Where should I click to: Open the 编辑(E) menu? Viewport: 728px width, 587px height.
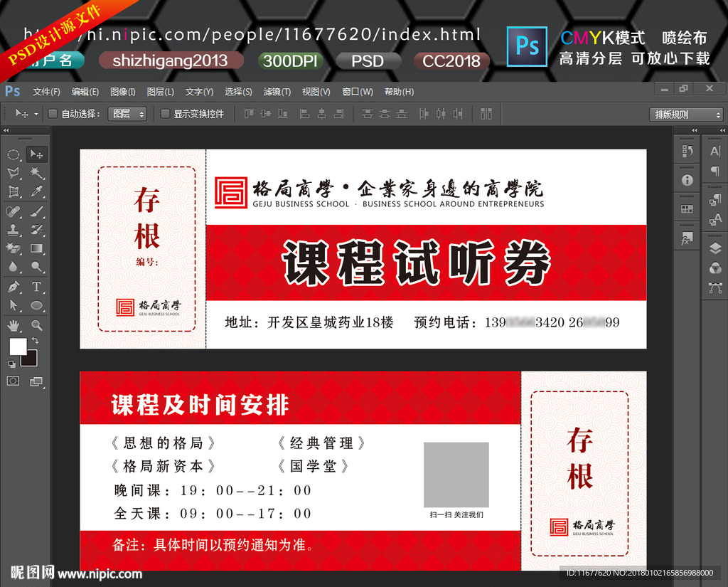pyautogui.click(x=85, y=92)
